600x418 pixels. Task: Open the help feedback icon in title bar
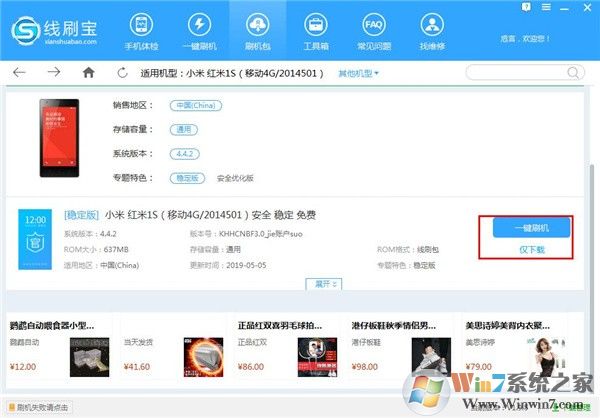pos(526,7)
